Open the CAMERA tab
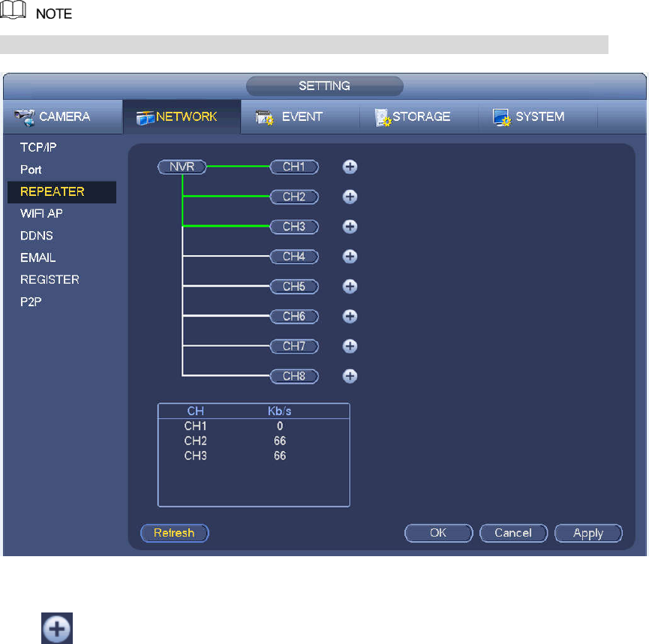Viewport: 649px width, 644px height. coord(63,117)
